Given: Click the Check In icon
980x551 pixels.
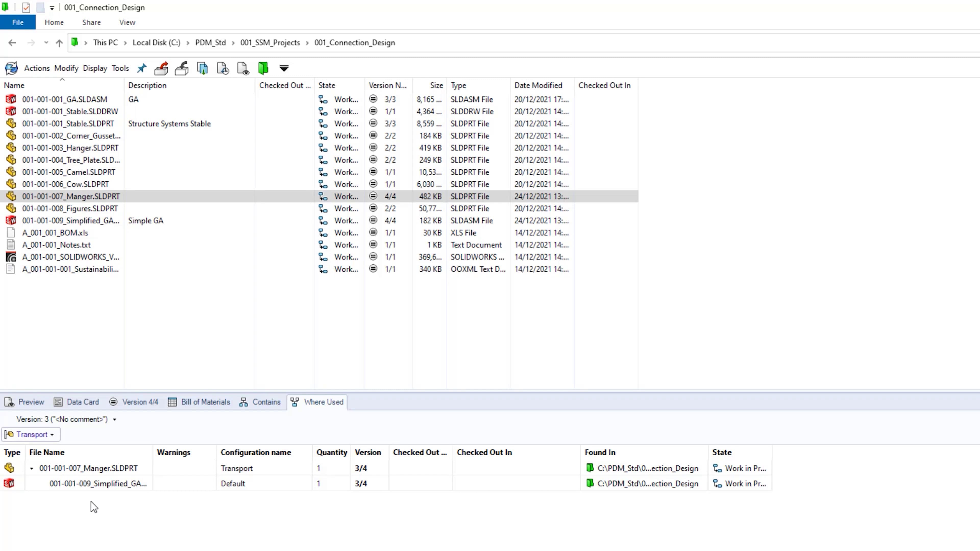Looking at the screenshot, I should [181, 68].
